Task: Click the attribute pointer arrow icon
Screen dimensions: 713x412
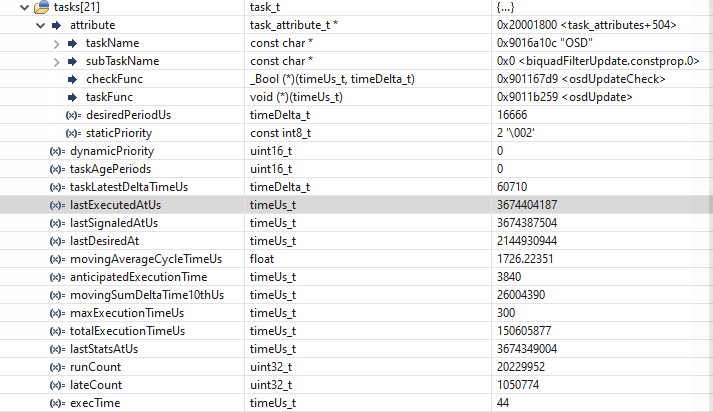Action: pos(56,25)
